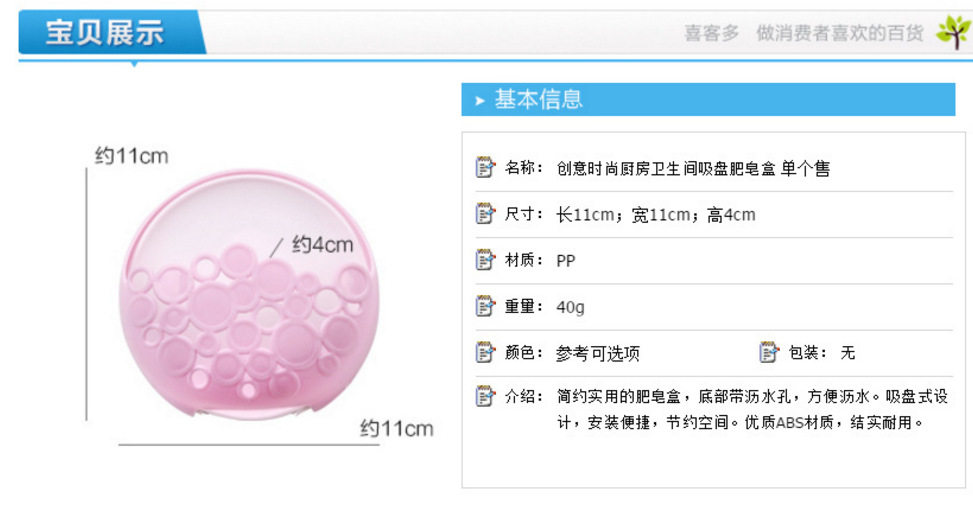Click the arrow in 基本信息 header
973x512 pixels.
(480, 100)
